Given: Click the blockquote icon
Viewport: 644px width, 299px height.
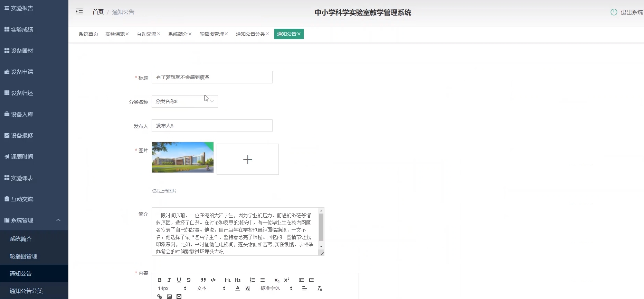Looking at the screenshot, I should pyautogui.click(x=203, y=280).
